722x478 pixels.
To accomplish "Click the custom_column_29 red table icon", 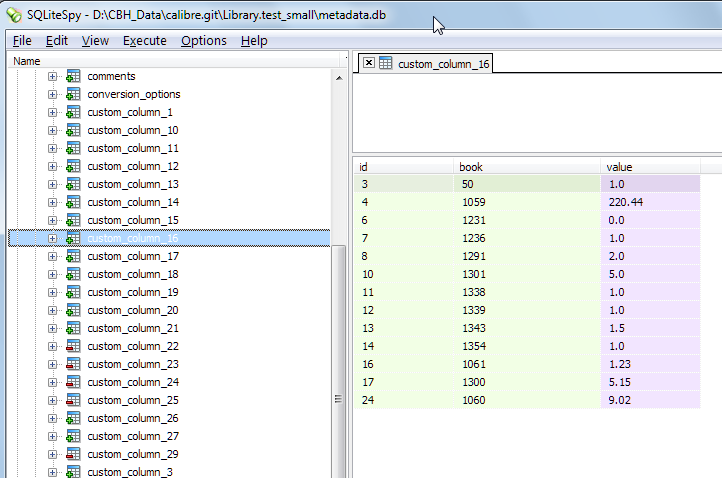I will point(73,454).
